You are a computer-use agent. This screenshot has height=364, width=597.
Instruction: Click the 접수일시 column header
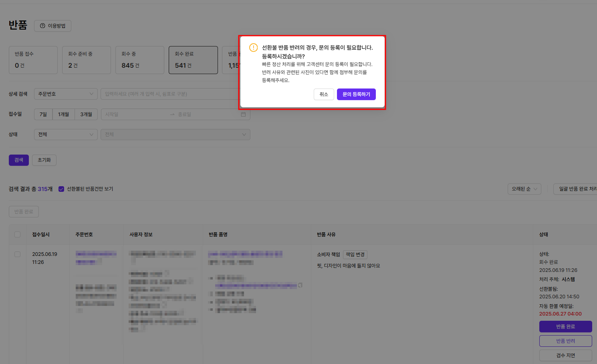pyautogui.click(x=41, y=234)
